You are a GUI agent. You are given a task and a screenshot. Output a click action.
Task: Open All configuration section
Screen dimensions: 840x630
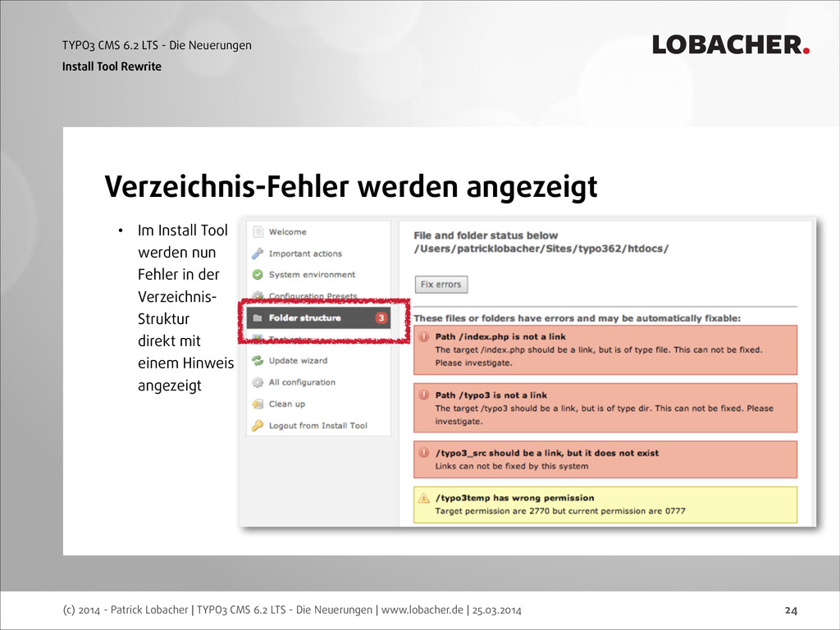click(302, 382)
